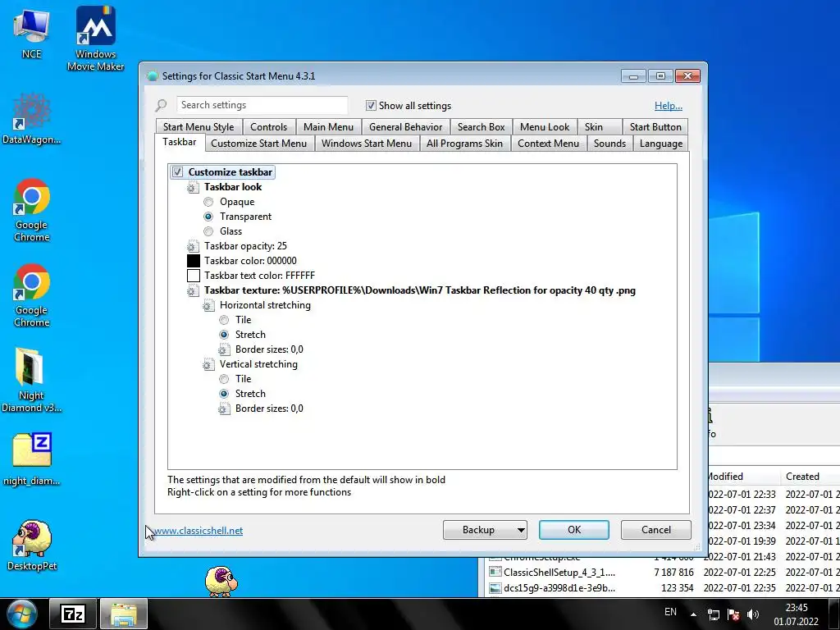Click the taskbar clock showing 23:45
Screen dimensions: 840x630
click(796, 614)
